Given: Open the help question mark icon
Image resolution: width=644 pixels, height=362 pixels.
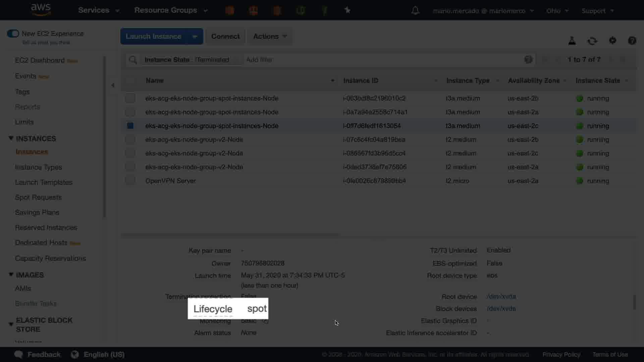Looking at the screenshot, I should tap(632, 41).
